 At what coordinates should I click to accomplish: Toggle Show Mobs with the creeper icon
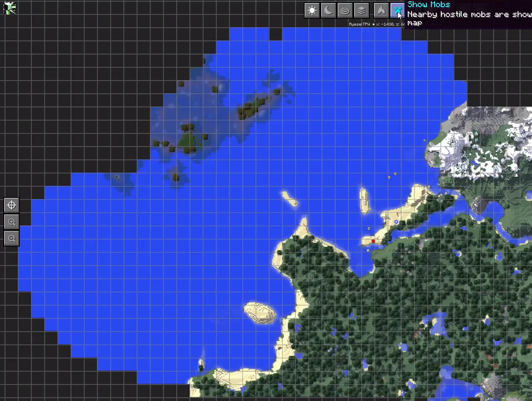click(397, 10)
